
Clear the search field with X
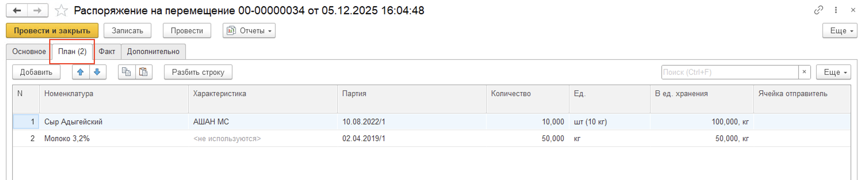pos(804,72)
